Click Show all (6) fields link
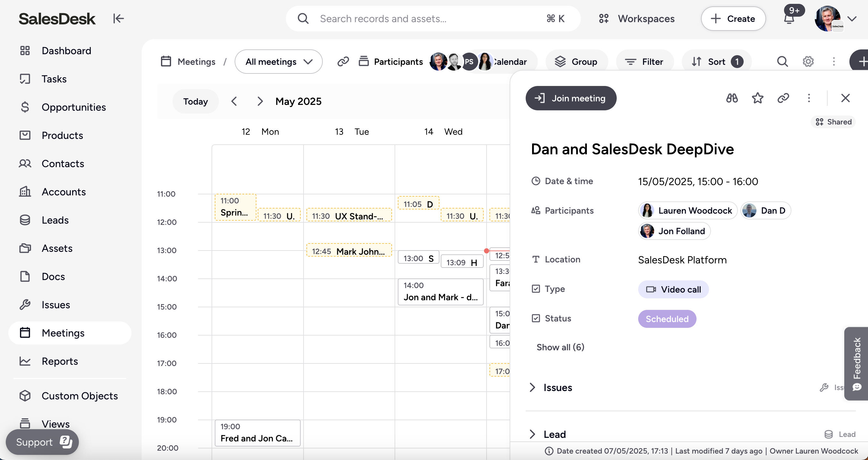 click(560, 347)
